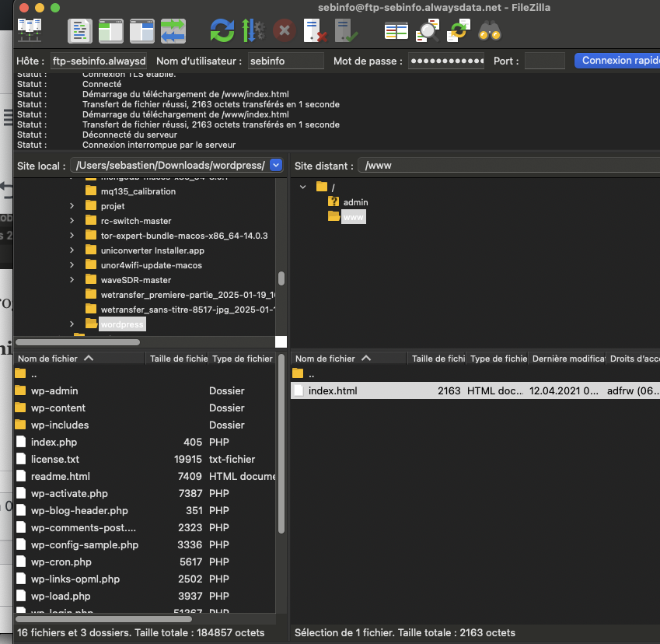Click the synchronized browsing icon
The image size is (660, 644).
pos(459,31)
